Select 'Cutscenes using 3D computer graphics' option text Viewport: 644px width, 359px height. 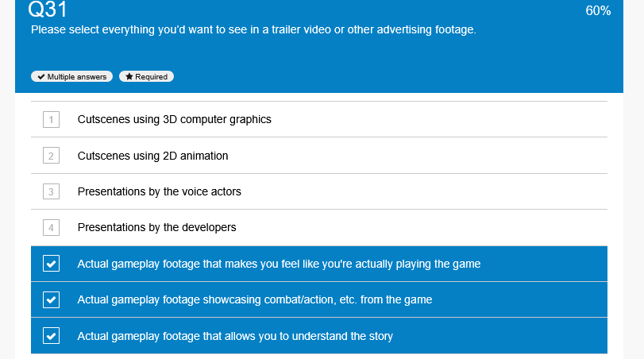(174, 119)
